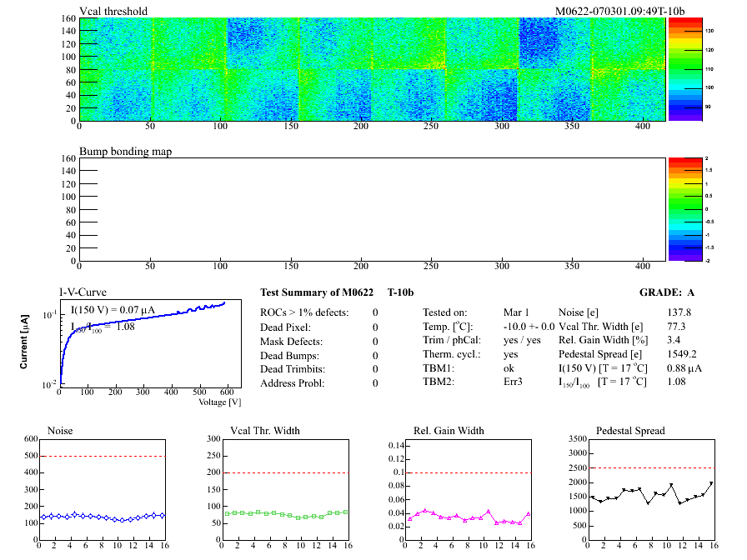
Task: Click the 'Pedestal Spread' chart title
Action: tap(630, 431)
